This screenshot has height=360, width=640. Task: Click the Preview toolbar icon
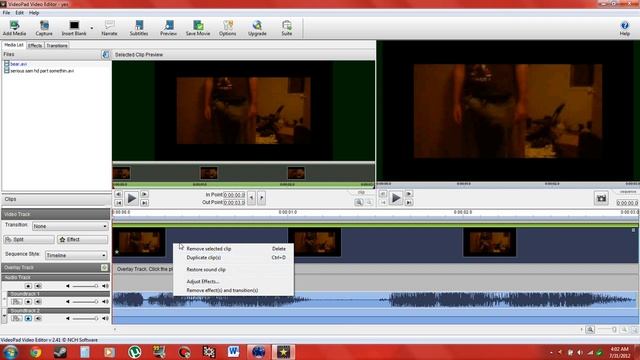[x=168, y=28]
